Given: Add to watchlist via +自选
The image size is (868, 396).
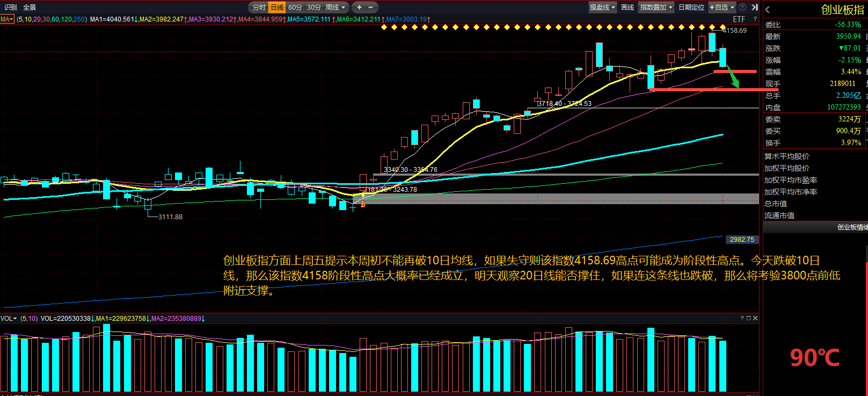Looking at the screenshot, I should click(x=722, y=8).
